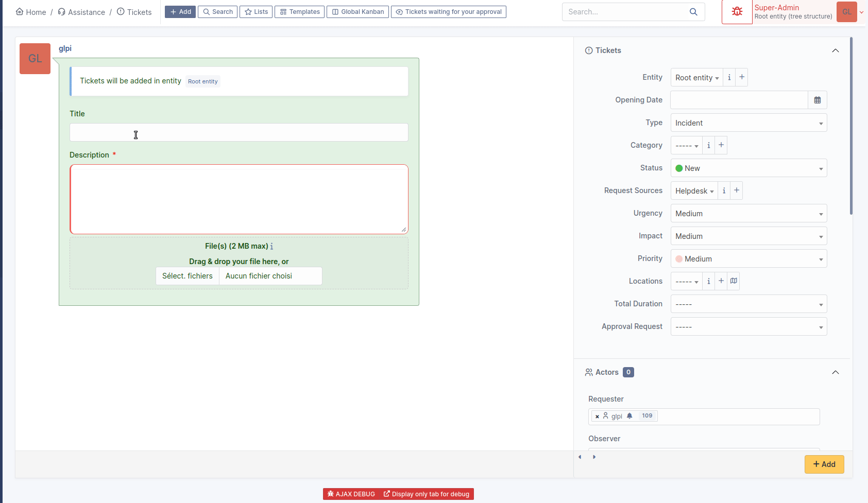The image size is (868, 503).
Task: Add a new Category using the plus icon
Action: pyautogui.click(x=720, y=145)
